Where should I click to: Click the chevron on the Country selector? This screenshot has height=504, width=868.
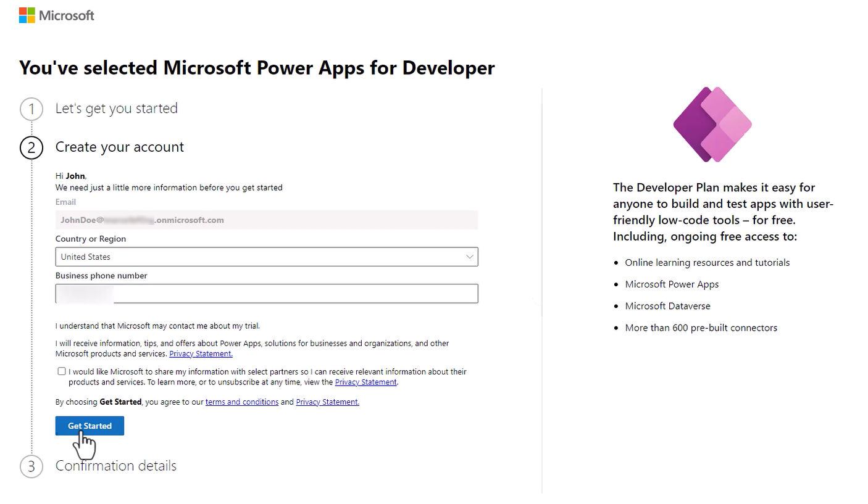(470, 257)
